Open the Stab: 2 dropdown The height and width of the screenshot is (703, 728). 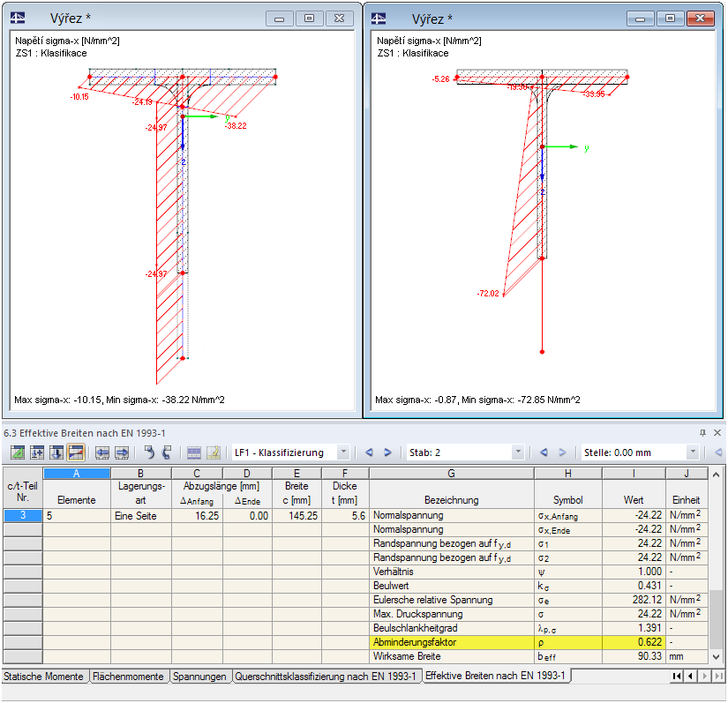click(518, 452)
